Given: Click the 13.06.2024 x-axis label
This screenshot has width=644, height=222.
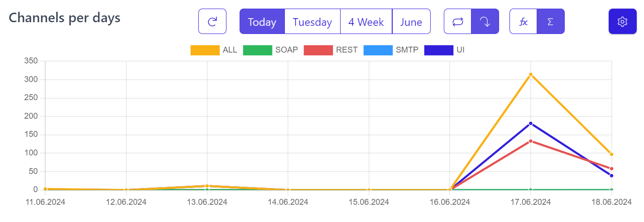Looking at the screenshot, I should point(207,202).
